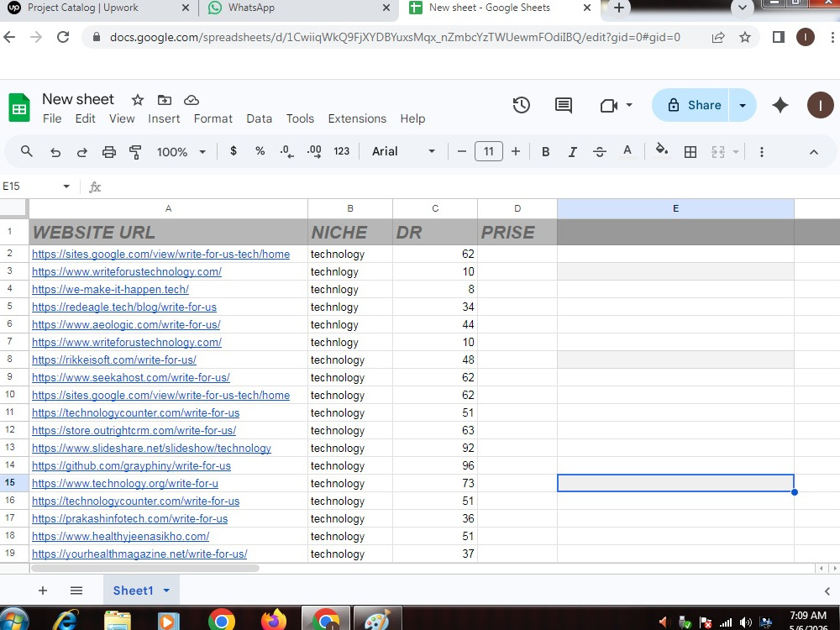Open the Edit menu
This screenshot has width=840, height=630.
coord(85,118)
